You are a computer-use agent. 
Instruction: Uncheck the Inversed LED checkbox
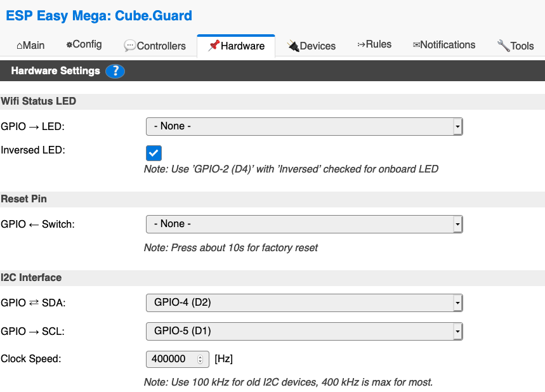[154, 153]
